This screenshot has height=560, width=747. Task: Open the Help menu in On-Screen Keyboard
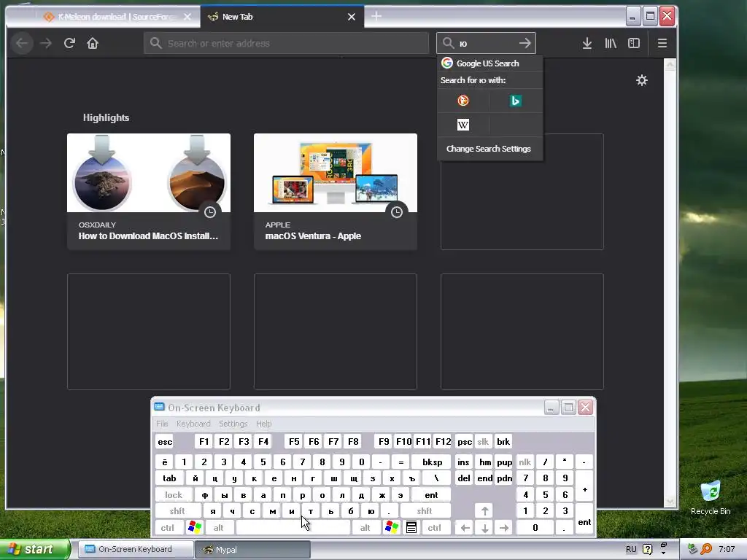point(263,424)
